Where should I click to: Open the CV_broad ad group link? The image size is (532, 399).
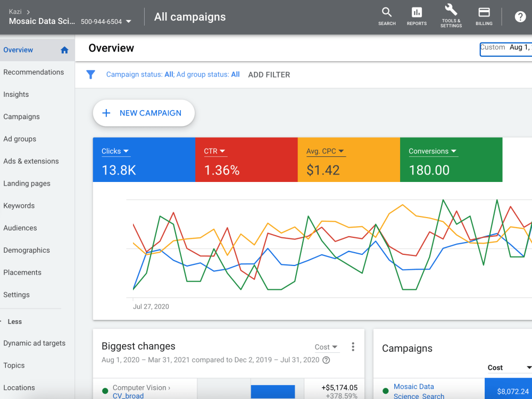point(128,396)
